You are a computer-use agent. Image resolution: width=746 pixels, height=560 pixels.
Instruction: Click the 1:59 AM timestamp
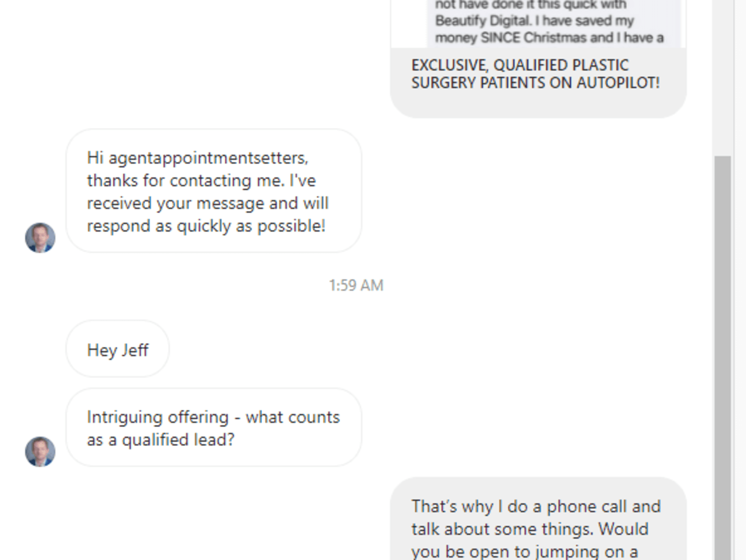(x=356, y=285)
